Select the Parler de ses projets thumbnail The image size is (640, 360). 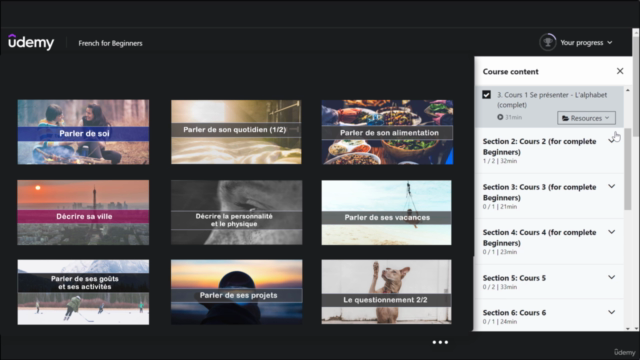pos(236,292)
